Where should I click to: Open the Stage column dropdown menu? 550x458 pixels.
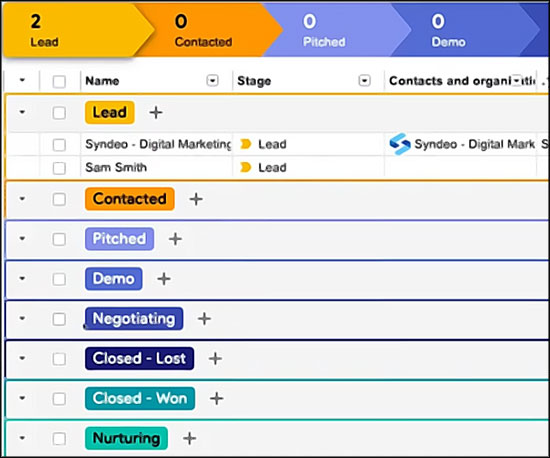(x=364, y=81)
